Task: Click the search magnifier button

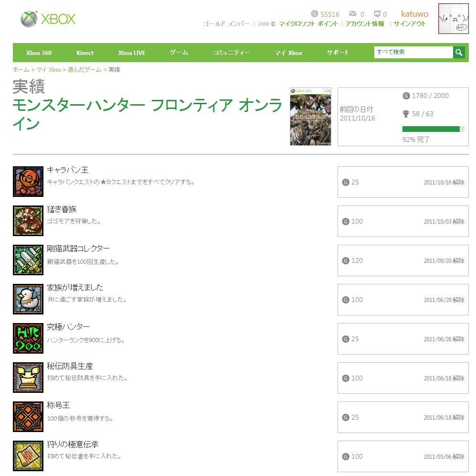Action: point(459,52)
